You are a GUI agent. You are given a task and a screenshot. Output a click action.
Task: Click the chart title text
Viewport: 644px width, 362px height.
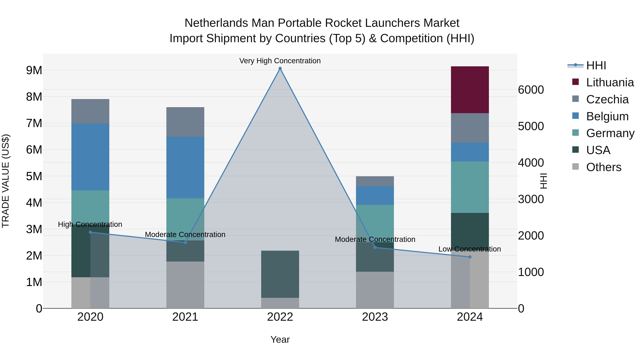[322, 30]
